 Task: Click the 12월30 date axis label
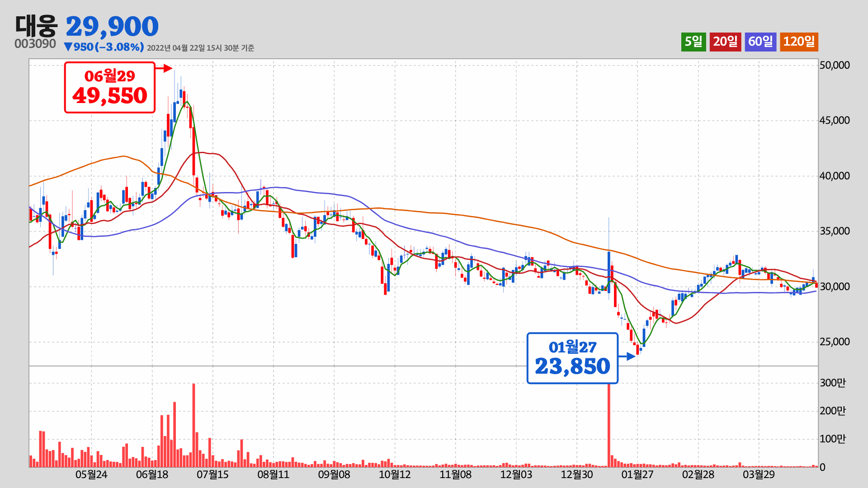[577, 475]
